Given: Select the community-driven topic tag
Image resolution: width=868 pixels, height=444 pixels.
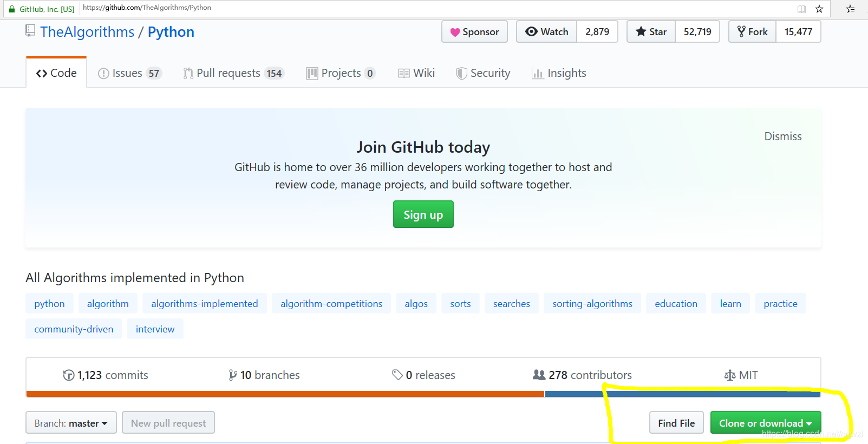Looking at the screenshot, I should pos(74,329).
